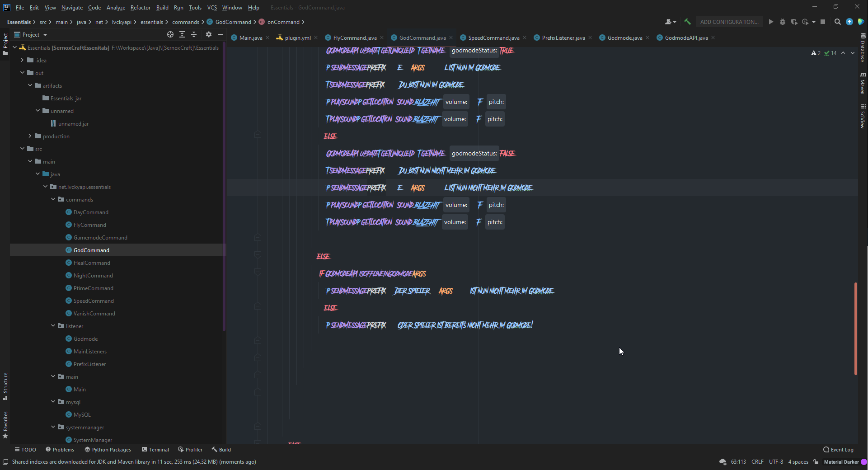Screen dimensions: 868x470
Task: Toggle the read-only lock in status bar
Action: click(x=816, y=462)
